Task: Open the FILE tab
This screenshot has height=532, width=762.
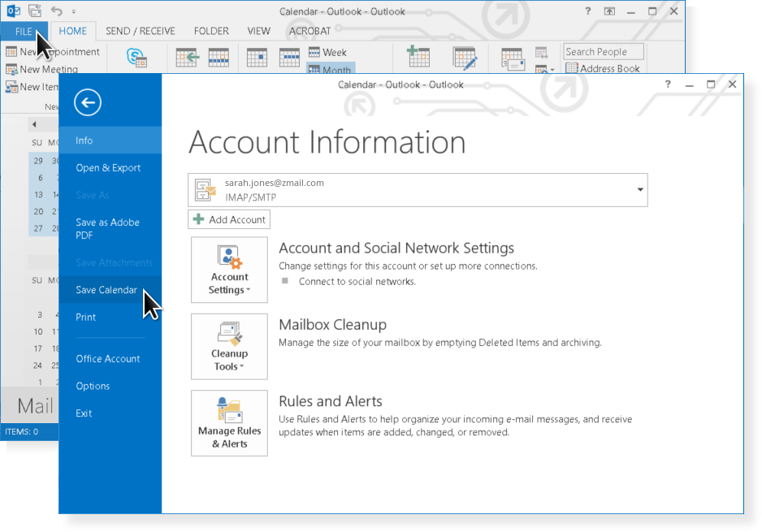Action: pyautogui.click(x=24, y=31)
